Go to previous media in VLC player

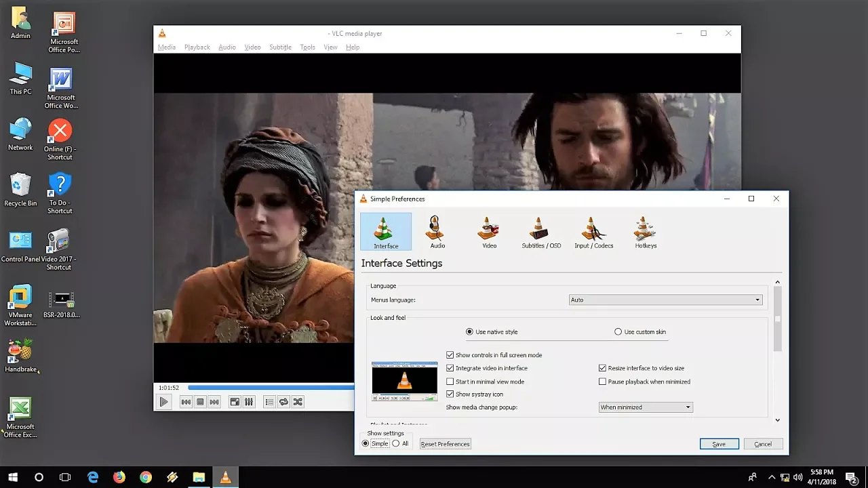(186, 402)
